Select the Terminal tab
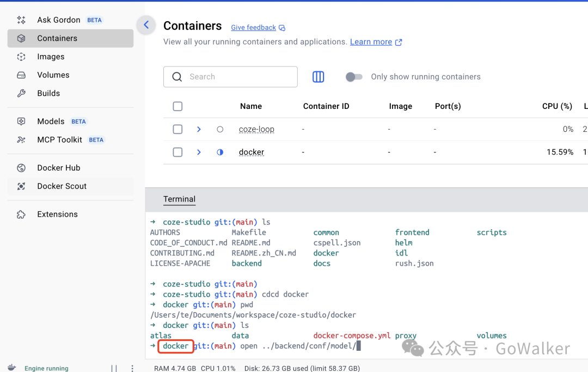The image size is (588, 372). (179, 199)
